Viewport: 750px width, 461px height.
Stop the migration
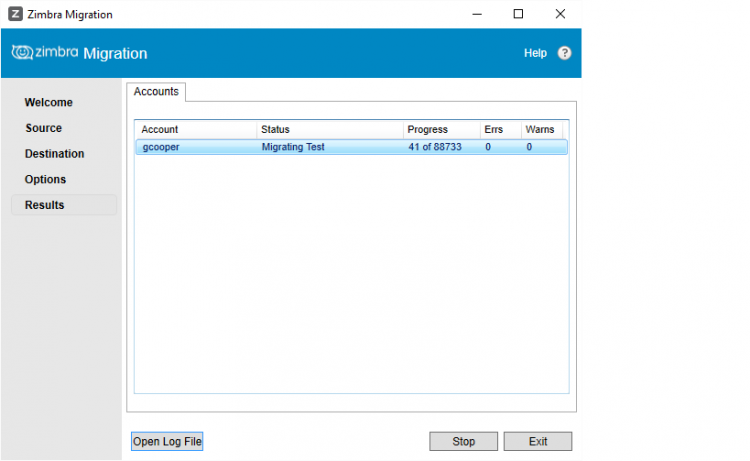[x=463, y=441]
